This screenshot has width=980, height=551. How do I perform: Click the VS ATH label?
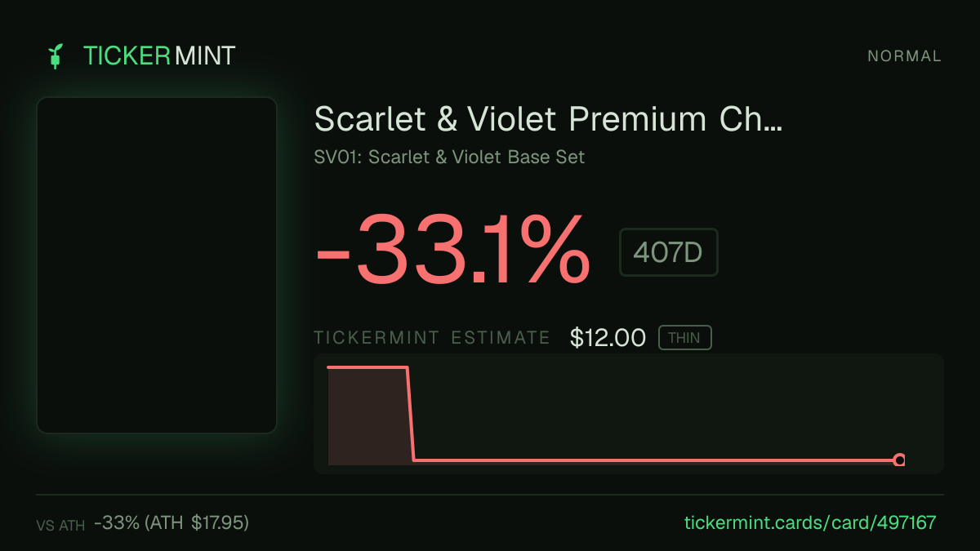click(x=60, y=526)
